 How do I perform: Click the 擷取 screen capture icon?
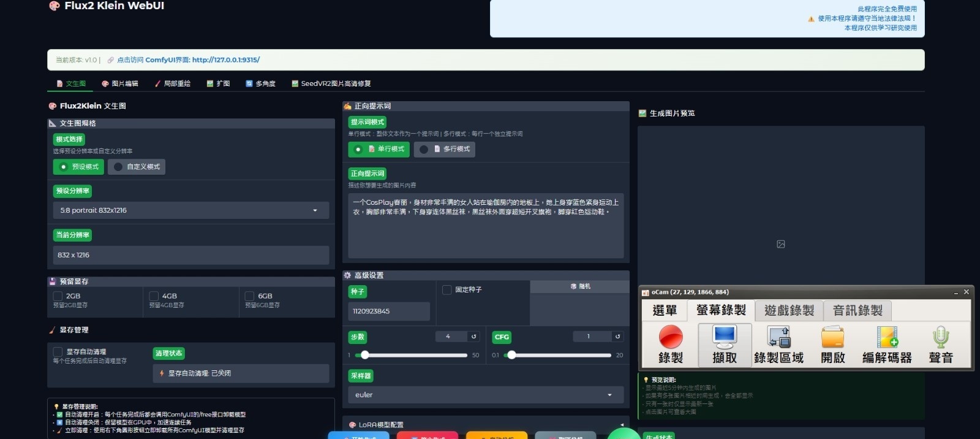click(x=725, y=344)
